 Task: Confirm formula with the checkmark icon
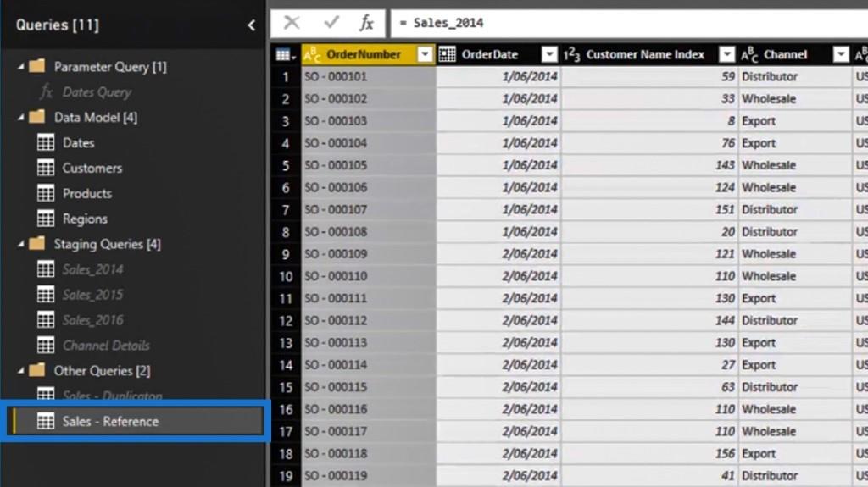pyautogui.click(x=331, y=23)
